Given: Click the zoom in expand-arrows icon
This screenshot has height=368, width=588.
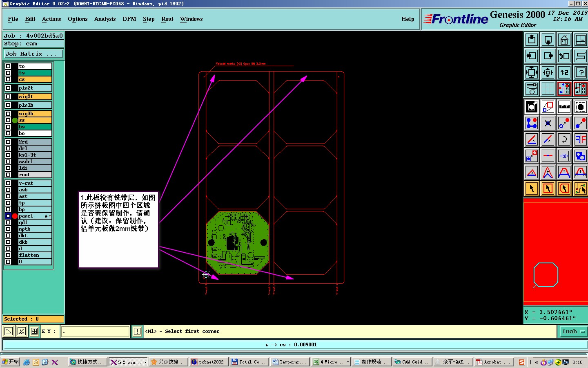Looking at the screenshot, I should click(532, 72).
